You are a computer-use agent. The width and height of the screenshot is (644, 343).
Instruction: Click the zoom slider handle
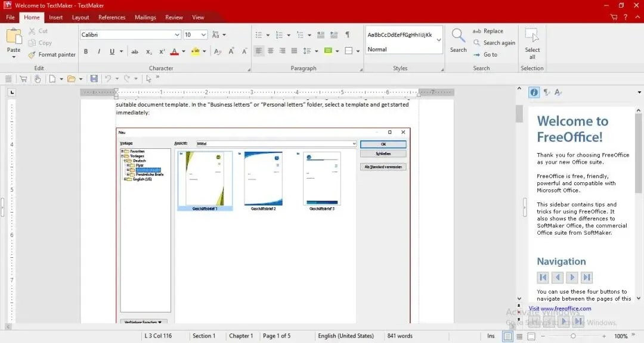click(573, 336)
